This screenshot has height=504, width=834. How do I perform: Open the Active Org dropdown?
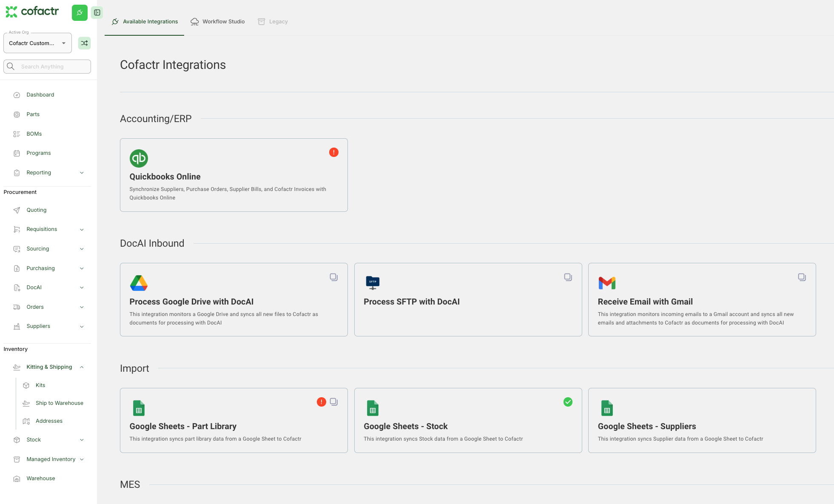point(37,43)
